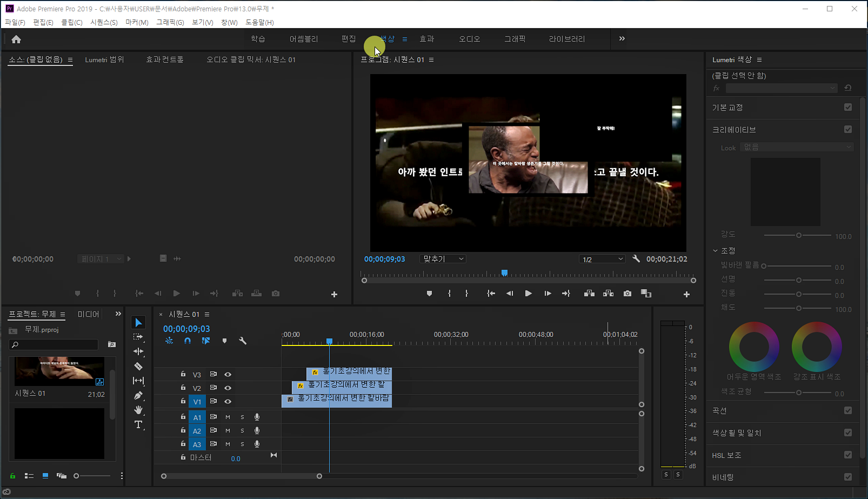Select the Track Select Forward tool
Viewport: 868px width, 499px height.
pos(138,337)
